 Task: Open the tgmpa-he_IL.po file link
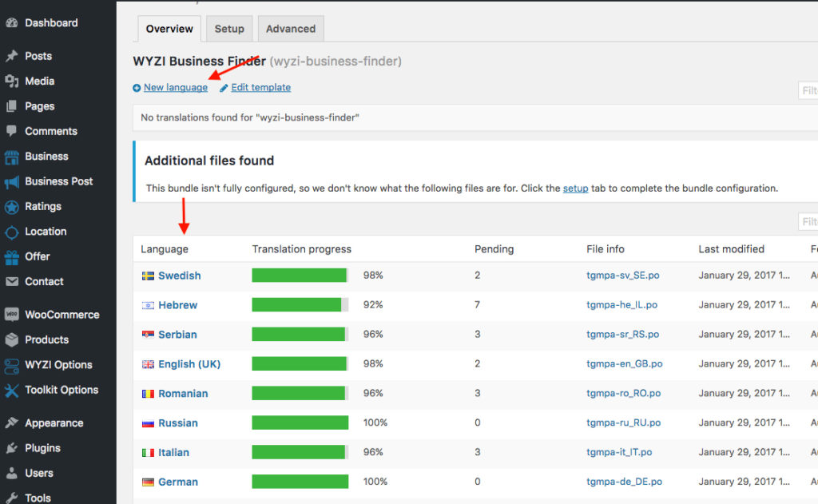(621, 305)
